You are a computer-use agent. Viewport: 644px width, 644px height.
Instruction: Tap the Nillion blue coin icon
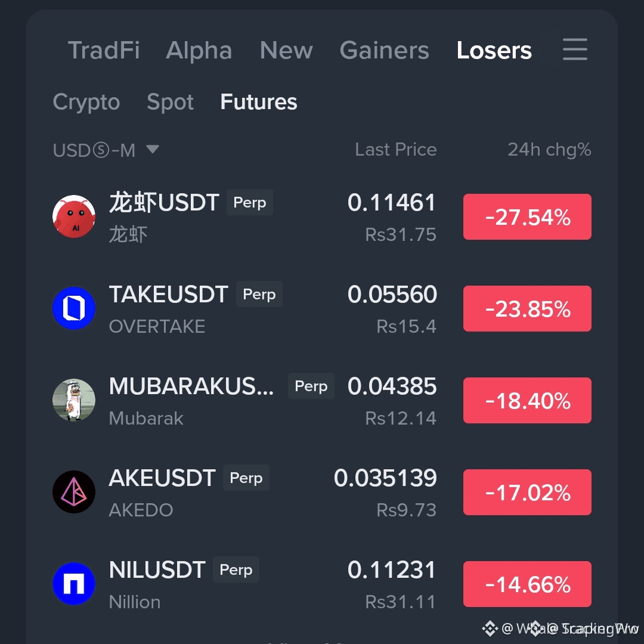click(x=74, y=584)
